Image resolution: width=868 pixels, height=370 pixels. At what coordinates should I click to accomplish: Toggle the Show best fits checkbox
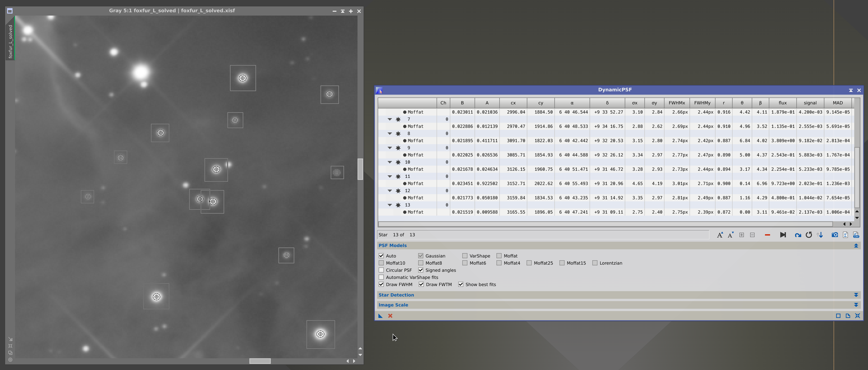pyautogui.click(x=461, y=284)
